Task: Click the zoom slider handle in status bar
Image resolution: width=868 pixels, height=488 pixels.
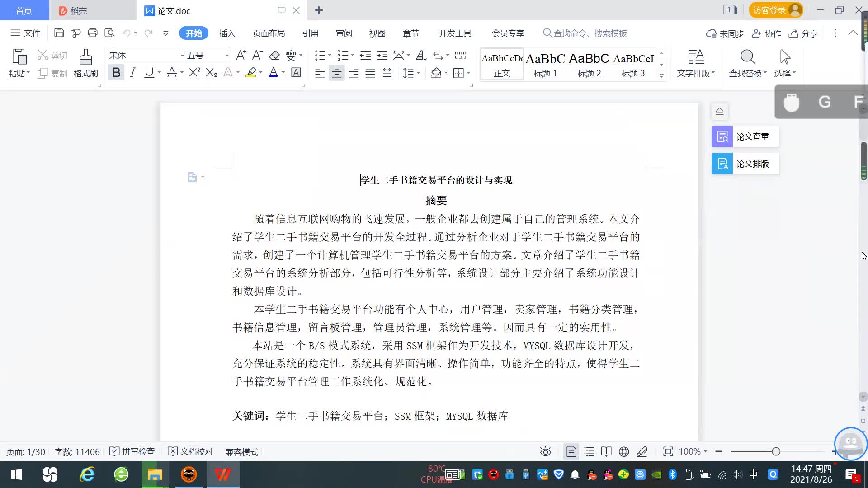Action: [776, 451]
